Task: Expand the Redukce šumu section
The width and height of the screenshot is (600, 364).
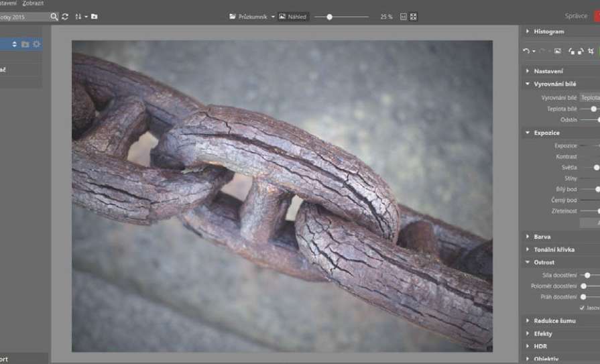Action: pyautogui.click(x=554, y=321)
